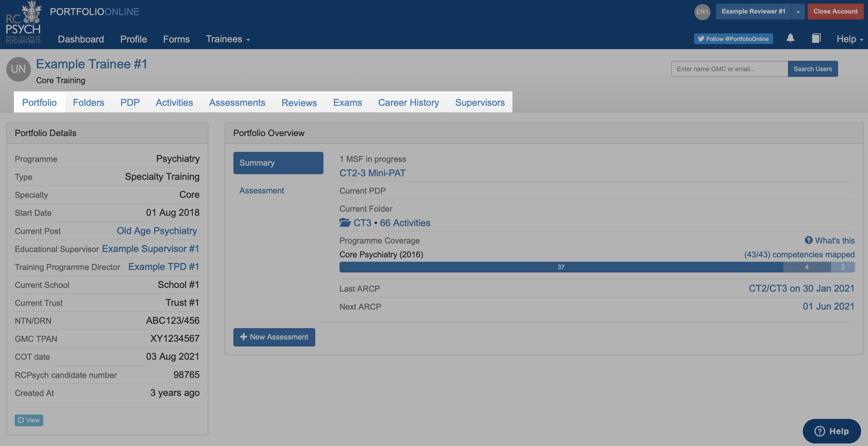Open the Help menu in navbar

tap(849, 39)
